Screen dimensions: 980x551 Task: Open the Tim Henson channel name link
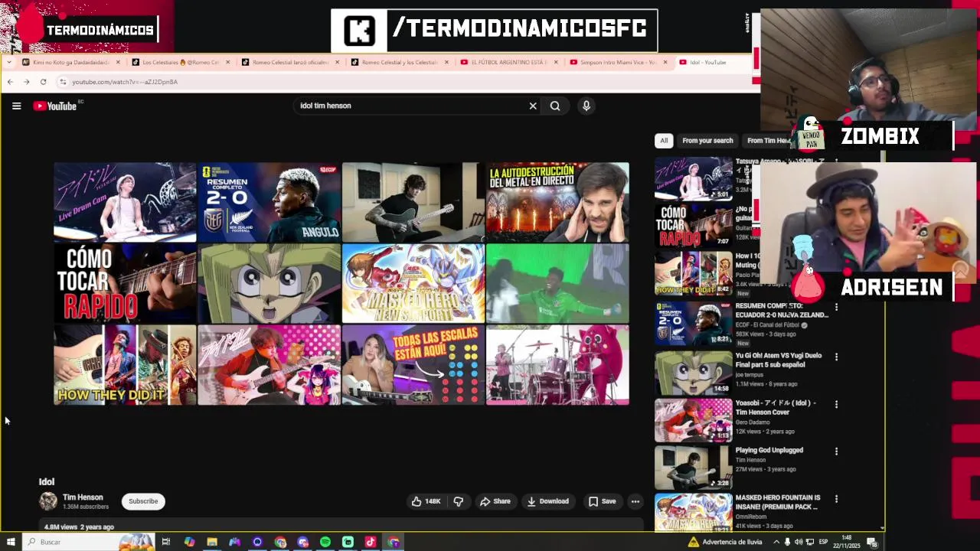point(83,497)
